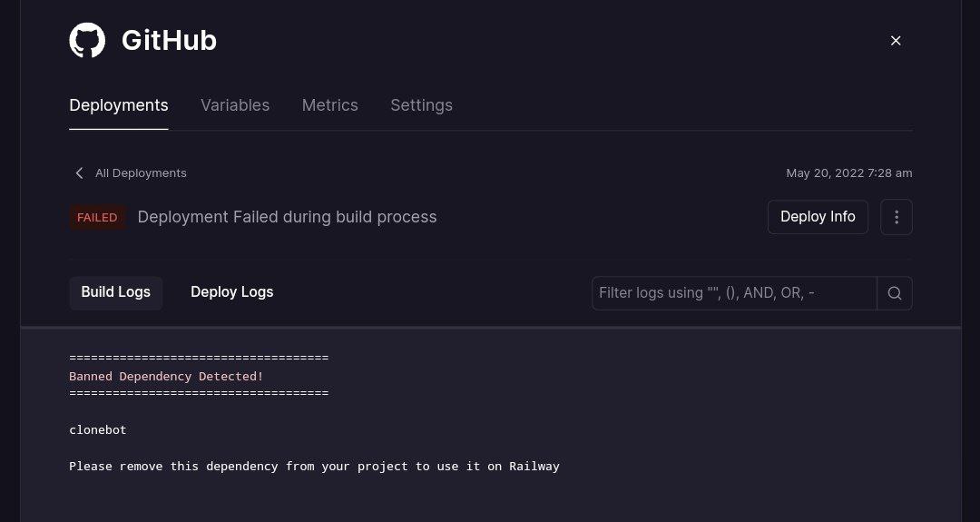Click the GitHub octocat logo icon
The image size is (980, 522).
point(87,41)
